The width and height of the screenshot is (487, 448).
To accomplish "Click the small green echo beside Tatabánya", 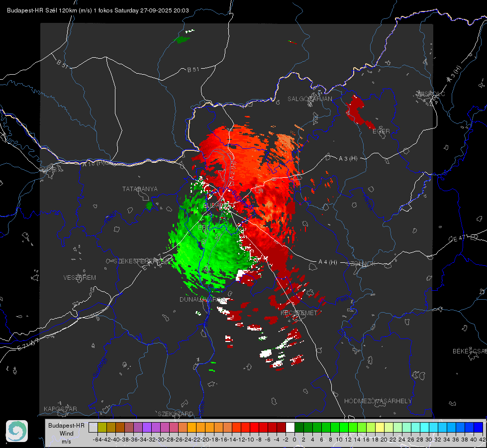I will pos(149,205).
